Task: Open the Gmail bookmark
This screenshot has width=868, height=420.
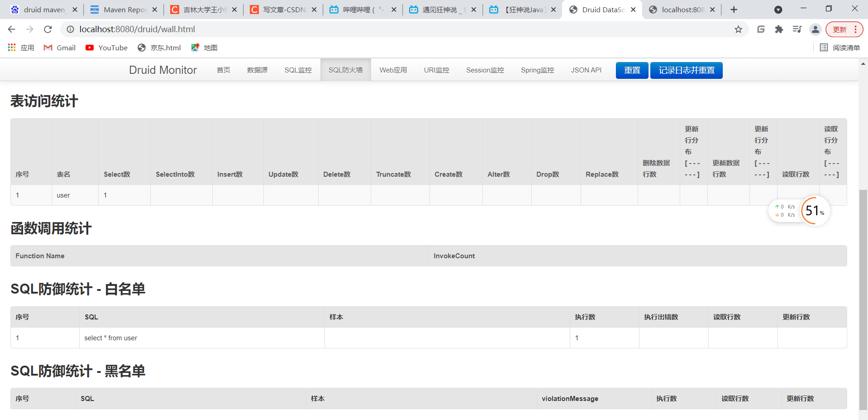Action: coord(59,48)
